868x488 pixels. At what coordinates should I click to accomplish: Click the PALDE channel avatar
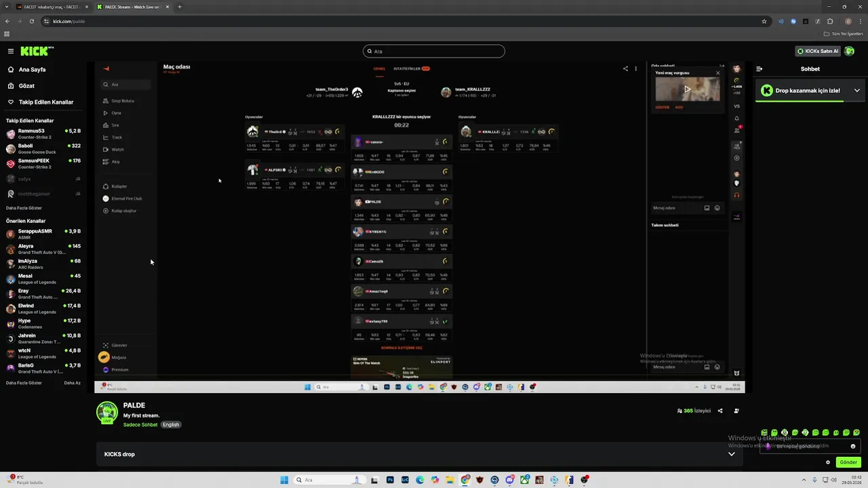(107, 413)
